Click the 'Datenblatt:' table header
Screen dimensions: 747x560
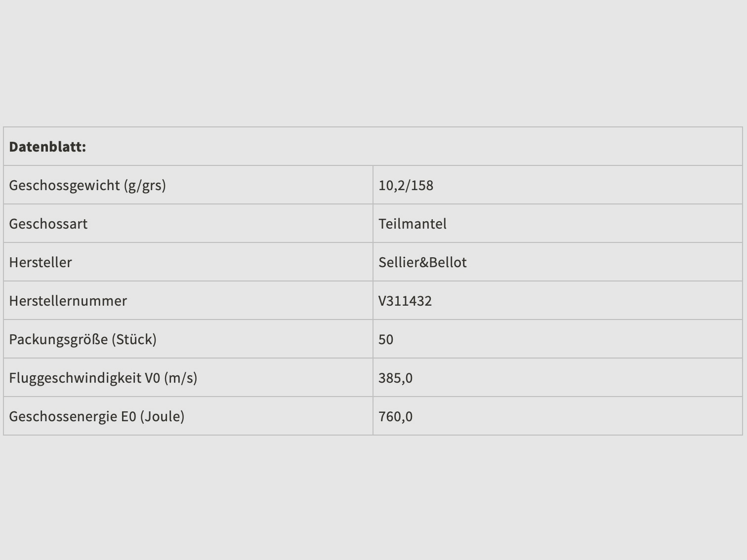pos(47,147)
